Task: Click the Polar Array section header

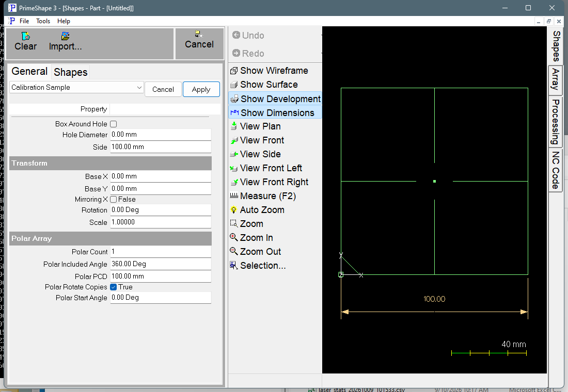Action: point(111,238)
